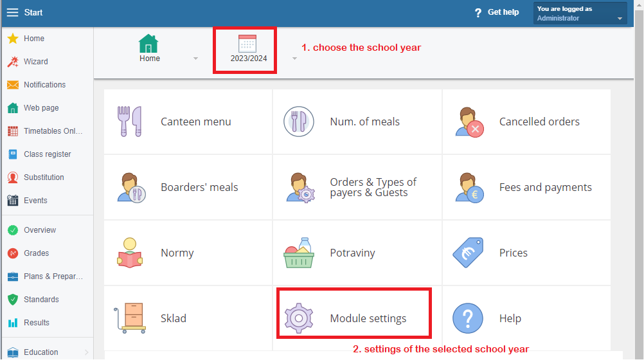Screen dimensions: 644x362
Task: Open Overview in the sidebar
Action: [x=40, y=230]
